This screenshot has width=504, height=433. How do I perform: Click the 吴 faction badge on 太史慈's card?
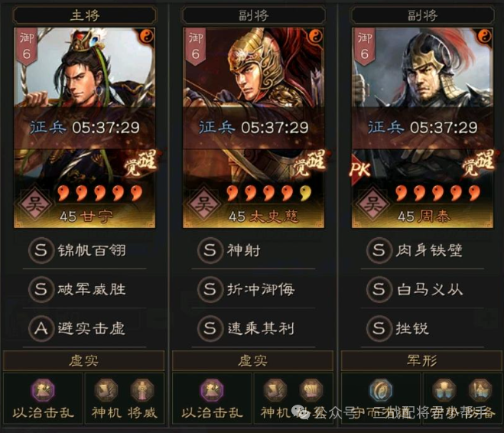(203, 203)
